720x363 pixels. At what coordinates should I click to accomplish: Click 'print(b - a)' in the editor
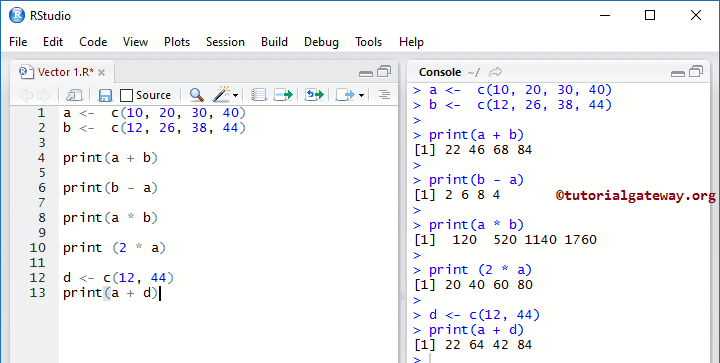(x=111, y=188)
